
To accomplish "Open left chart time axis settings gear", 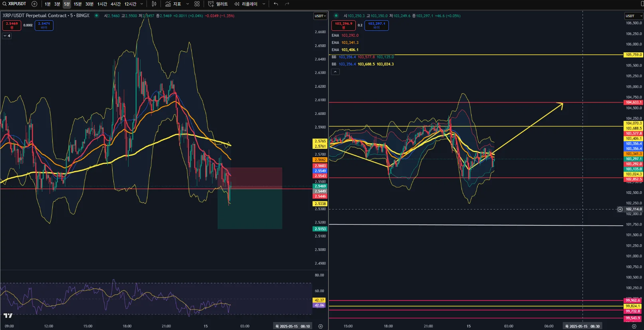I will 320,326.
